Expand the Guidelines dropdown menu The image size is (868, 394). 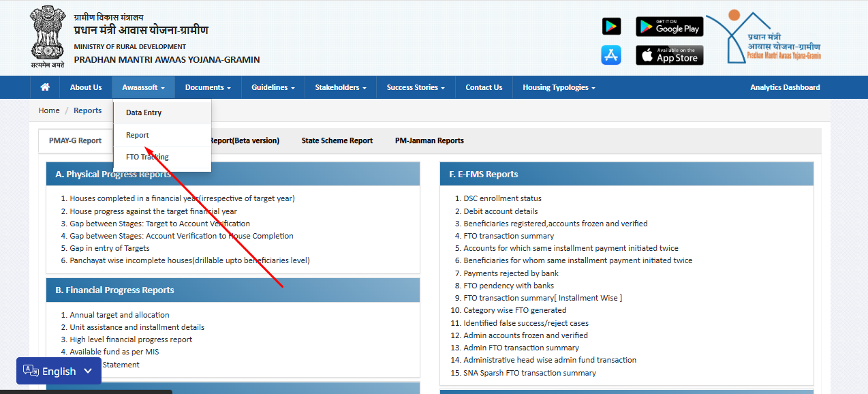tap(273, 87)
